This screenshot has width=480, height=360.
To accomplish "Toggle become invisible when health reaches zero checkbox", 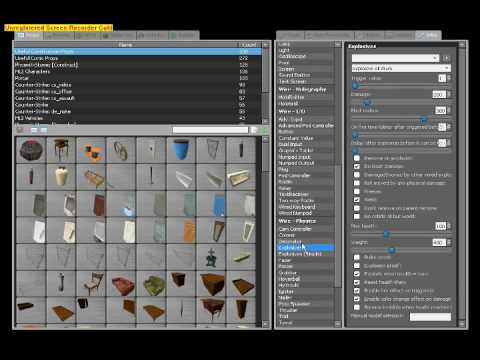I will tap(357, 307).
